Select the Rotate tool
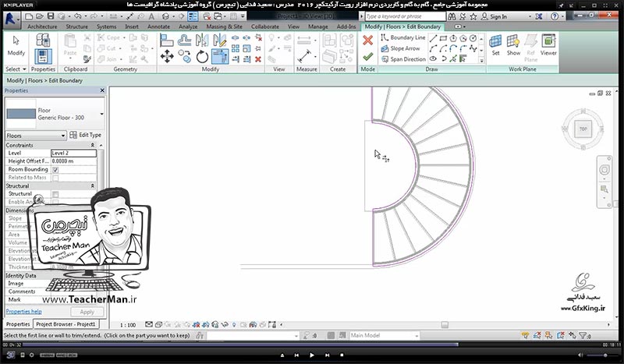Image resolution: width=624 pixels, height=364 pixels. pyautogui.click(x=202, y=56)
